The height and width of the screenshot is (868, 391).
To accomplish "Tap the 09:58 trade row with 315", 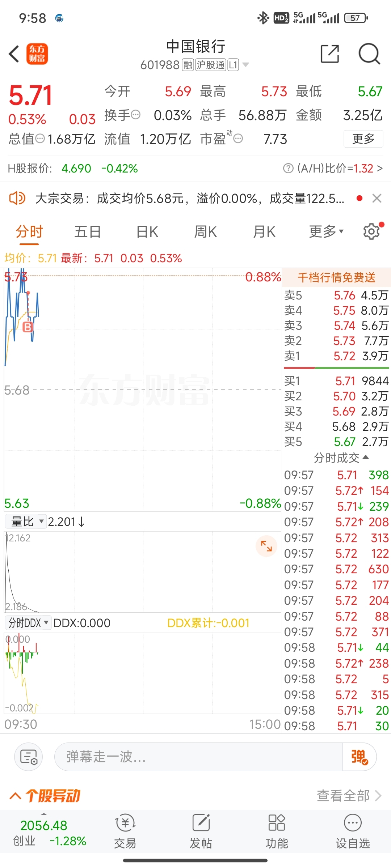I will [x=336, y=695].
